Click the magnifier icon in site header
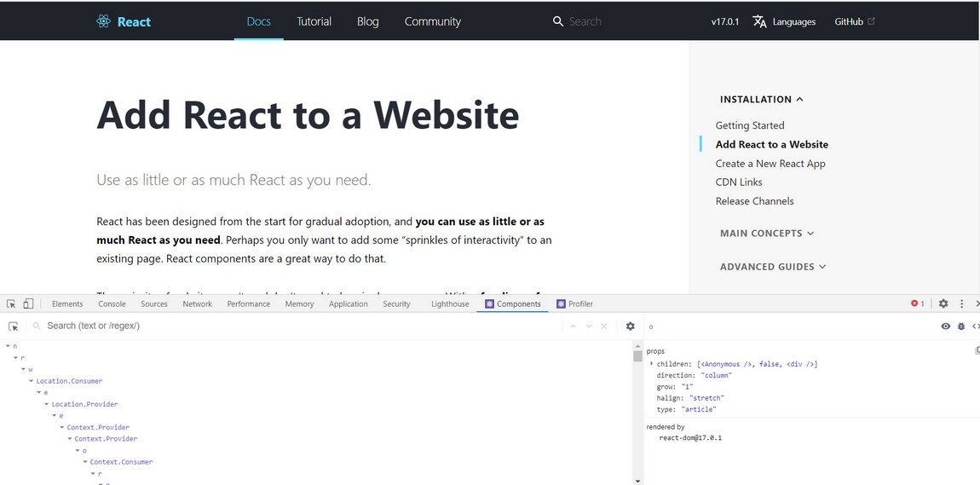 (x=558, y=21)
